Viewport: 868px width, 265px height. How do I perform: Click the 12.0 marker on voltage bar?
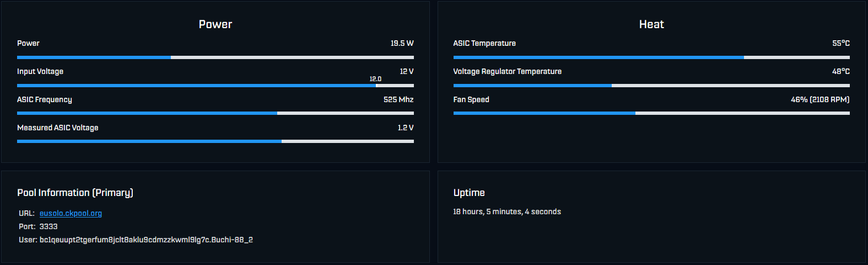coord(375,79)
